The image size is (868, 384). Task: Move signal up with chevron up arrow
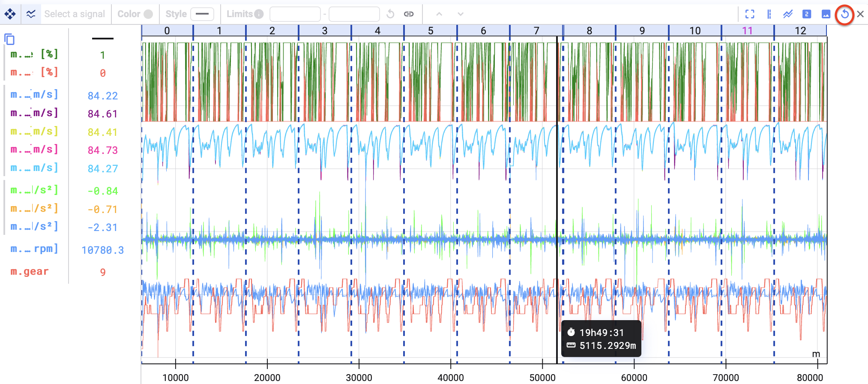pos(439,14)
